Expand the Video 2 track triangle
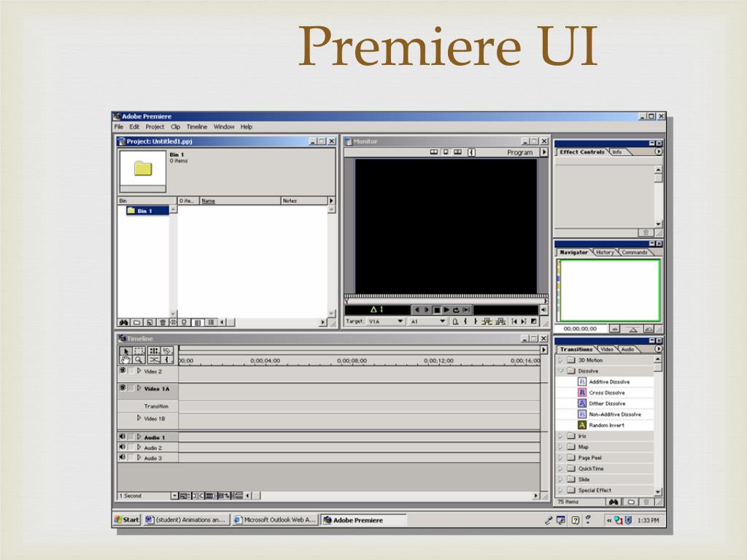The height and width of the screenshot is (560, 747). tap(139, 370)
